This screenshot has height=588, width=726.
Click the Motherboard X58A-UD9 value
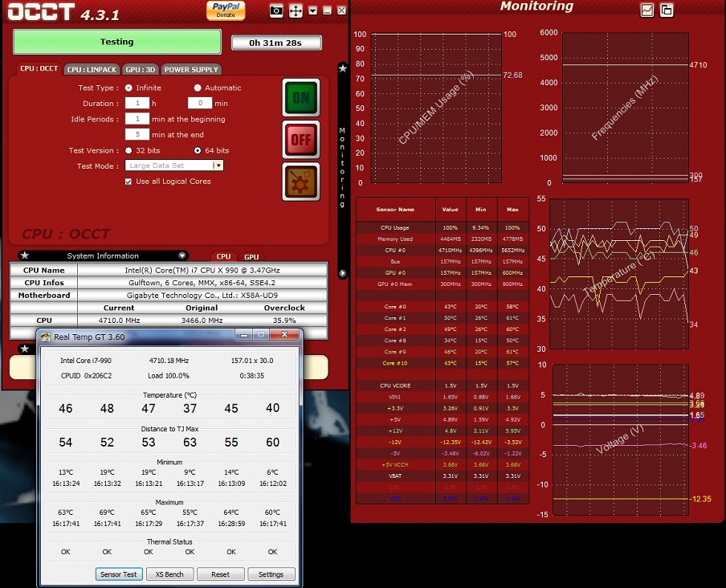(x=202, y=296)
